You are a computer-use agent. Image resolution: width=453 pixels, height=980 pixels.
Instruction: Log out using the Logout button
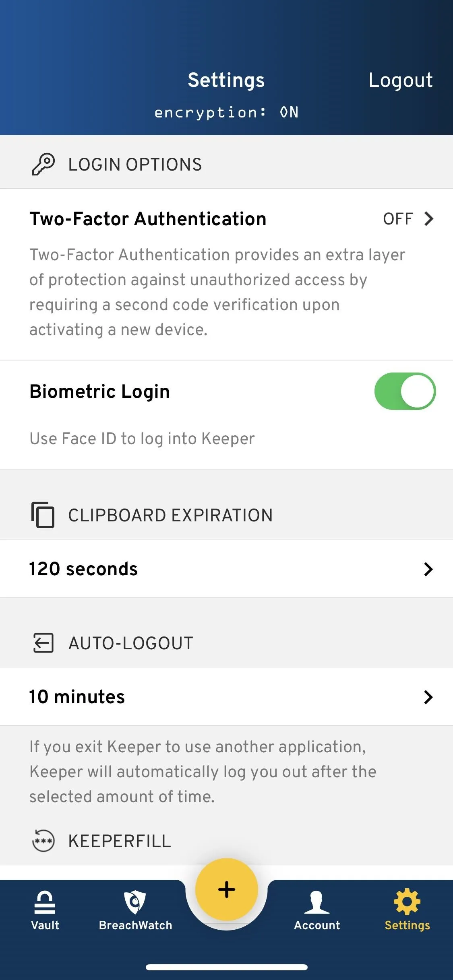[401, 80]
